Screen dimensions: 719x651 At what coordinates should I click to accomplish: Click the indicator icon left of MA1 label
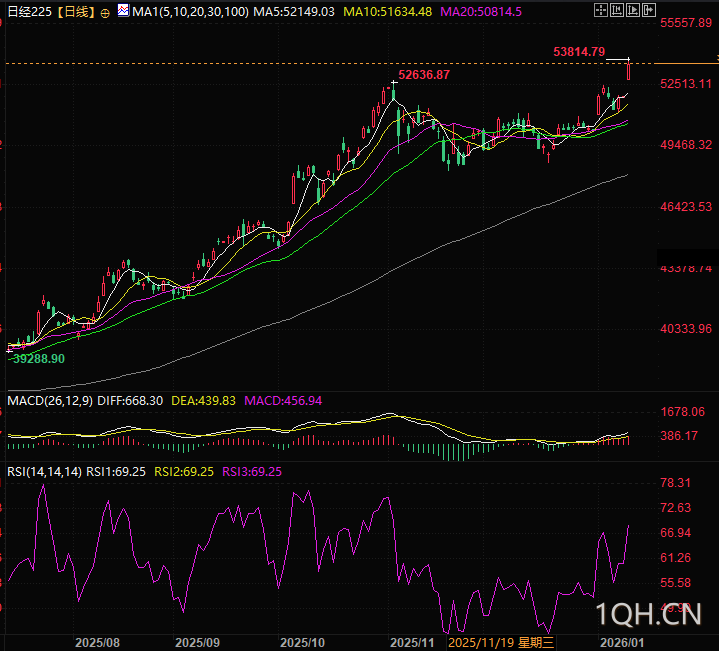tap(122, 11)
